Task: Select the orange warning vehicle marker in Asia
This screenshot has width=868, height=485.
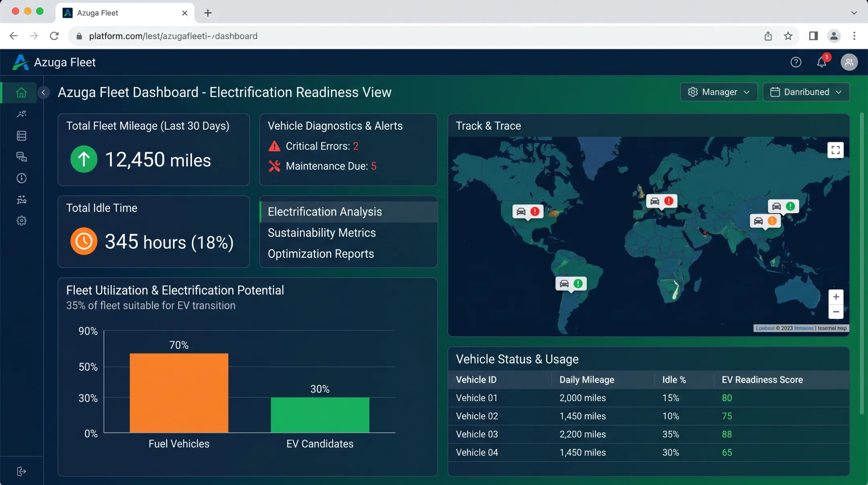Action: click(765, 221)
